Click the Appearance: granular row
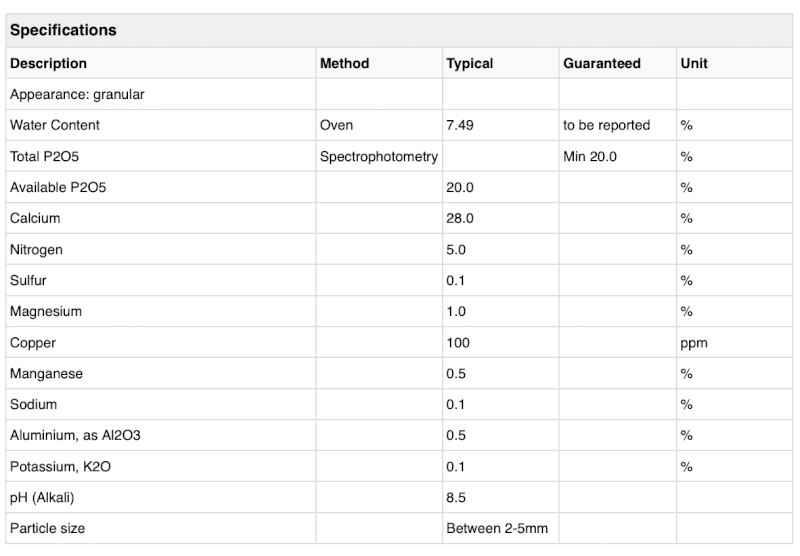The image size is (800, 556). (399, 94)
